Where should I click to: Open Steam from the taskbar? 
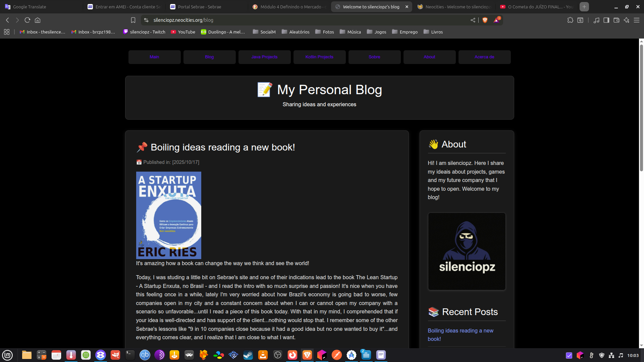(248, 355)
